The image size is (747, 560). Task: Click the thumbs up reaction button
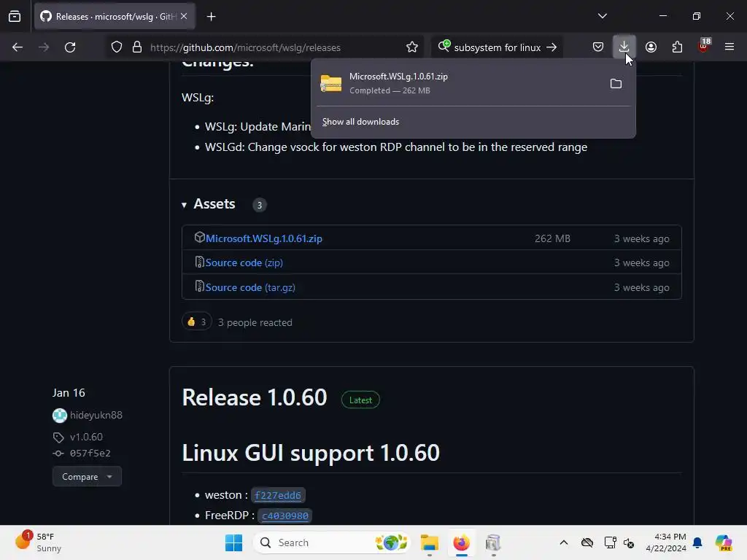(196, 322)
